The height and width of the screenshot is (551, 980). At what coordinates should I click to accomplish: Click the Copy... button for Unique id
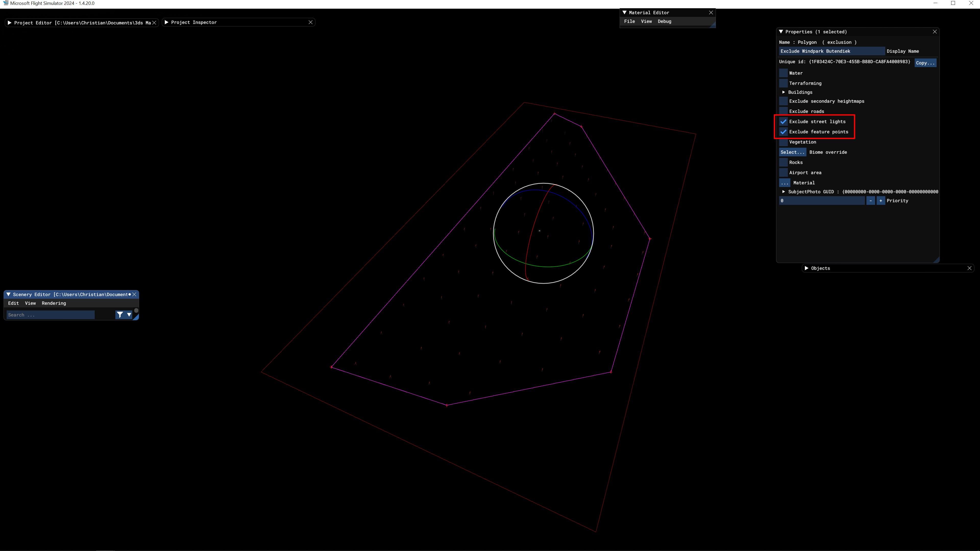925,63
